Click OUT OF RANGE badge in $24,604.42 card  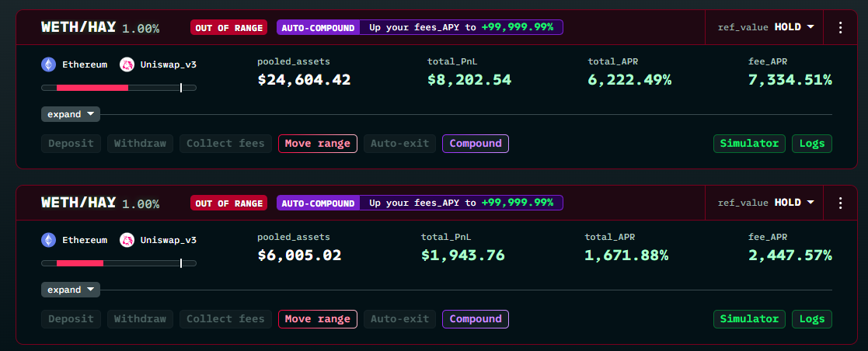click(228, 27)
